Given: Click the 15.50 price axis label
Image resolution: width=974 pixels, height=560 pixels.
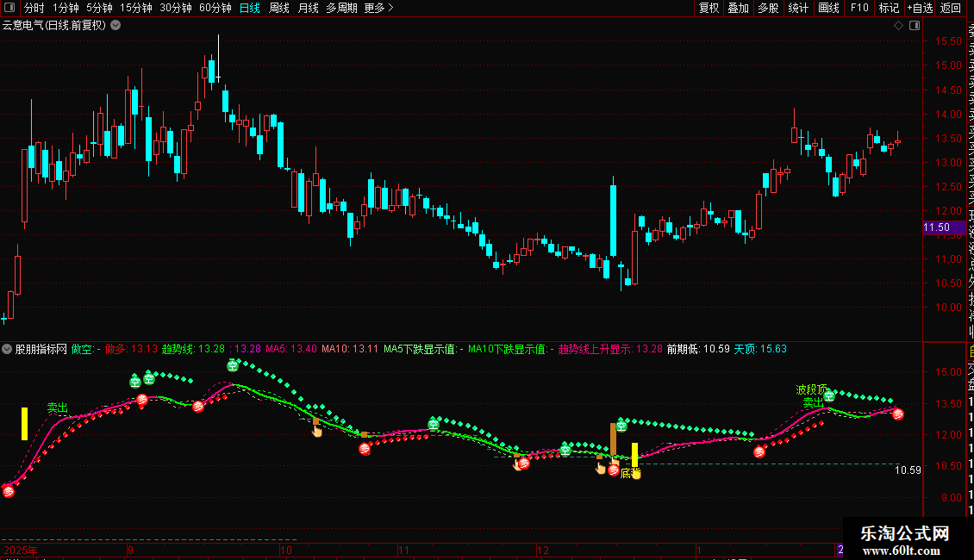Looking at the screenshot, I should pyautogui.click(x=948, y=41).
